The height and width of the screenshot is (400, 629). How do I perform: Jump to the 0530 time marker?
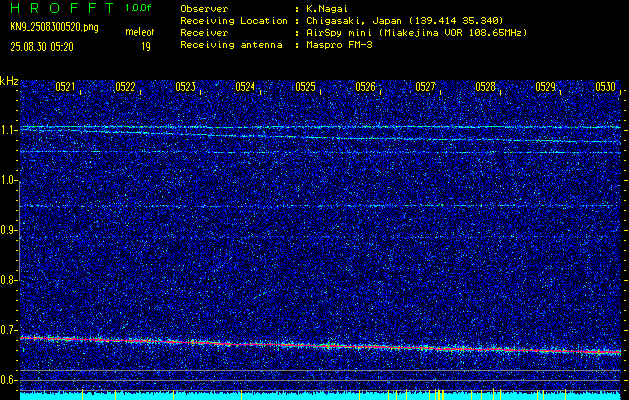[x=605, y=87]
